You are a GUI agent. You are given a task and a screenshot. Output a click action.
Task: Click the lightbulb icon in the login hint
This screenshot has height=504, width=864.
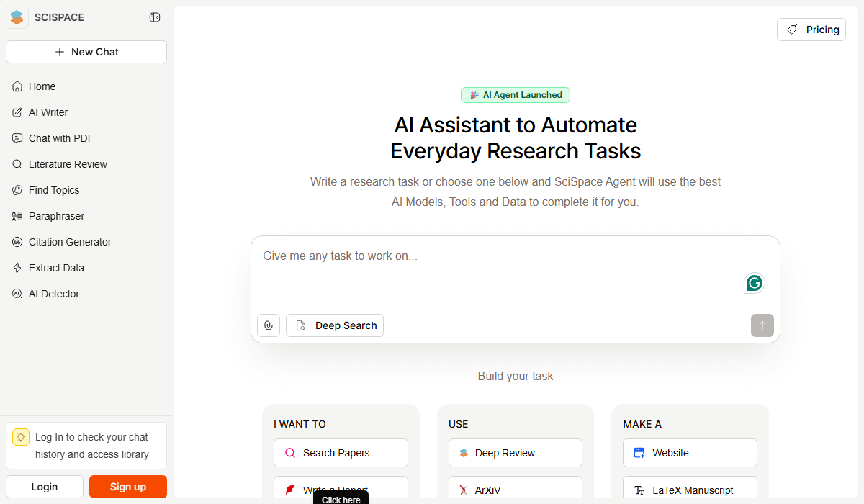[x=21, y=437]
